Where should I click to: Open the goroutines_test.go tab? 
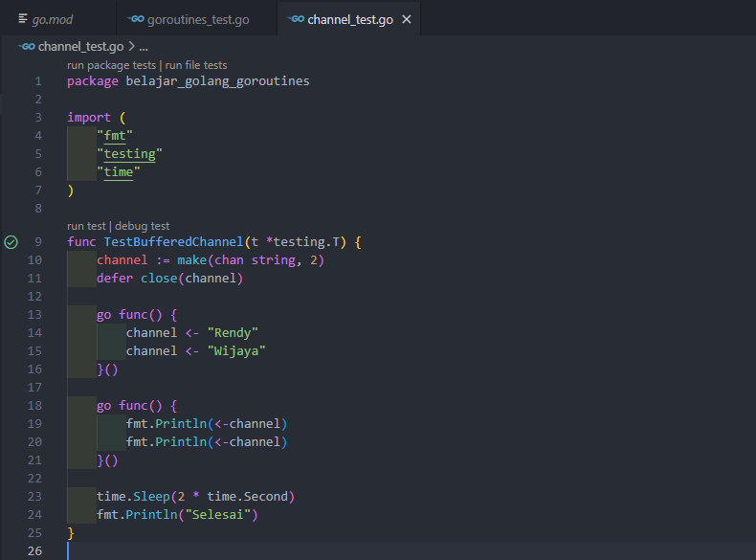197,19
